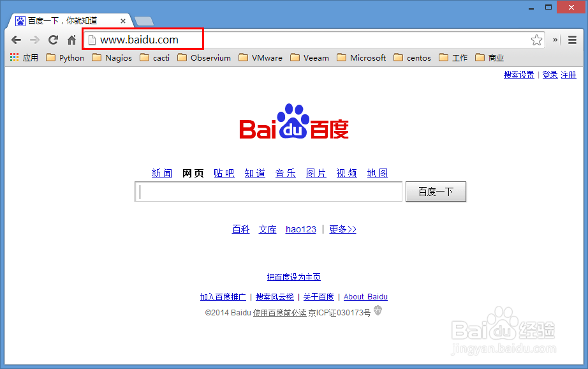Click the page icon in the address bar
Viewport: 588px width, 369px height.
pyautogui.click(x=92, y=40)
